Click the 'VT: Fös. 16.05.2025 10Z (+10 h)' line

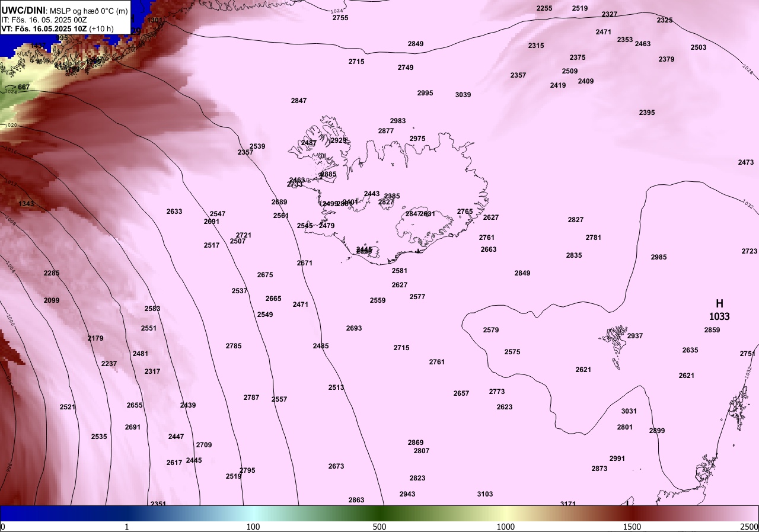pos(58,28)
